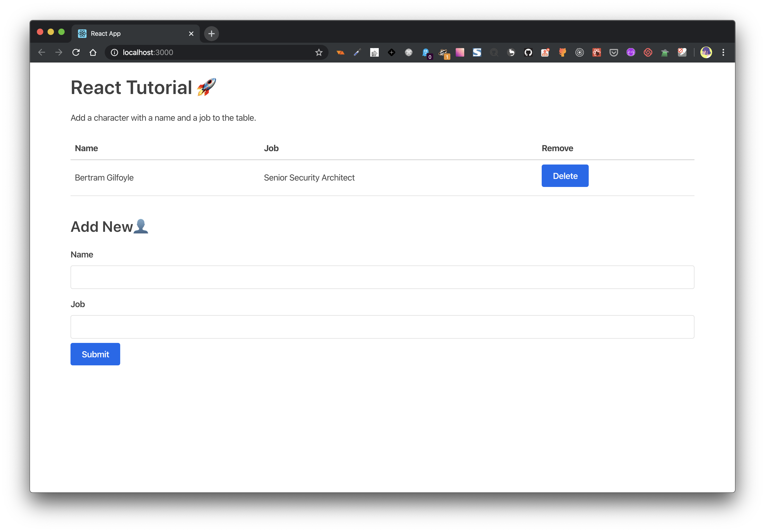Focus the Job input field
The image size is (765, 532).
pos(382,327)
